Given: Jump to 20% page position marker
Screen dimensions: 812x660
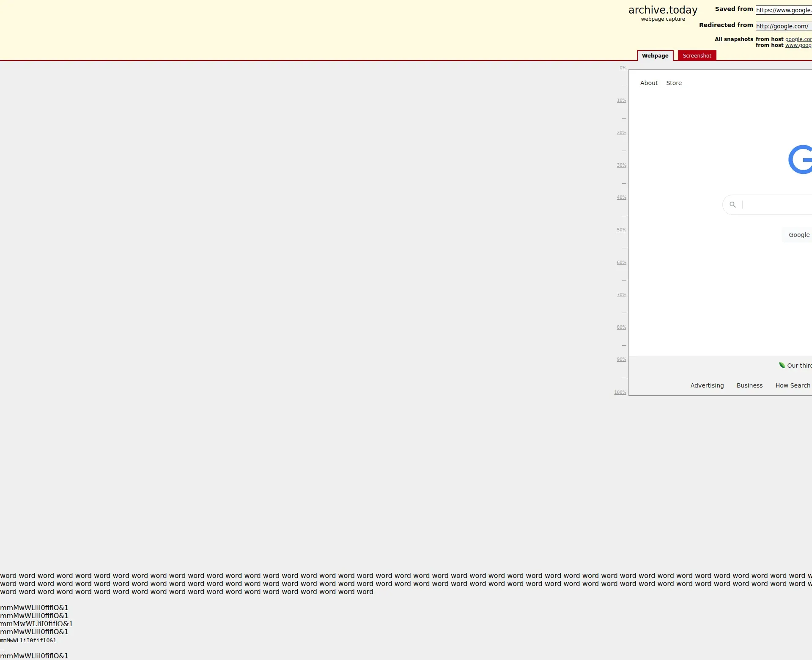Looking at the screenshot, I should point(621,133).
